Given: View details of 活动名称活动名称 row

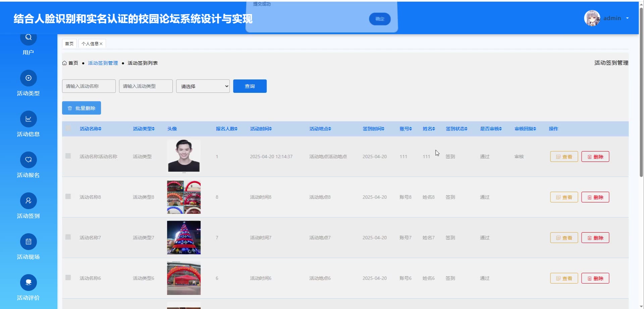Looking at the screenshot, I should coord(564,157).
